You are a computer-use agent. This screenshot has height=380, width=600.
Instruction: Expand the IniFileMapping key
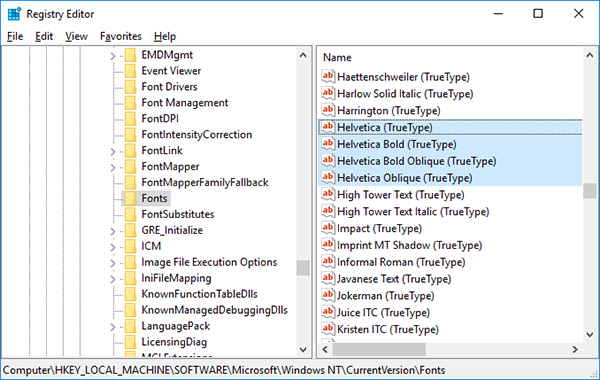(112, 279)
